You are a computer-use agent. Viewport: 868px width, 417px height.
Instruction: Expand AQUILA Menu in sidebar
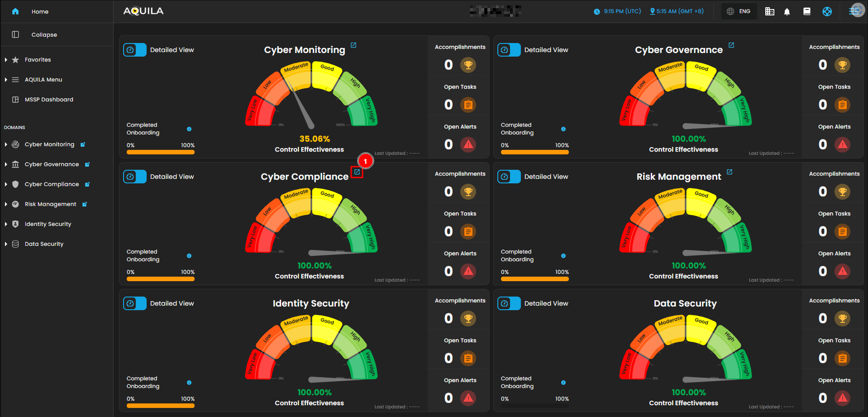(6, 80)
